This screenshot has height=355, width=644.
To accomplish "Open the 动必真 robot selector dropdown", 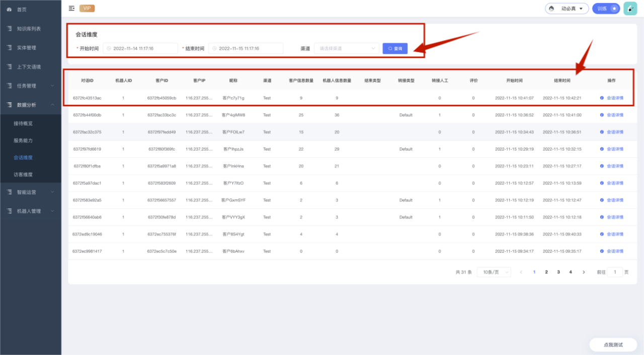I will pos(567,9).
